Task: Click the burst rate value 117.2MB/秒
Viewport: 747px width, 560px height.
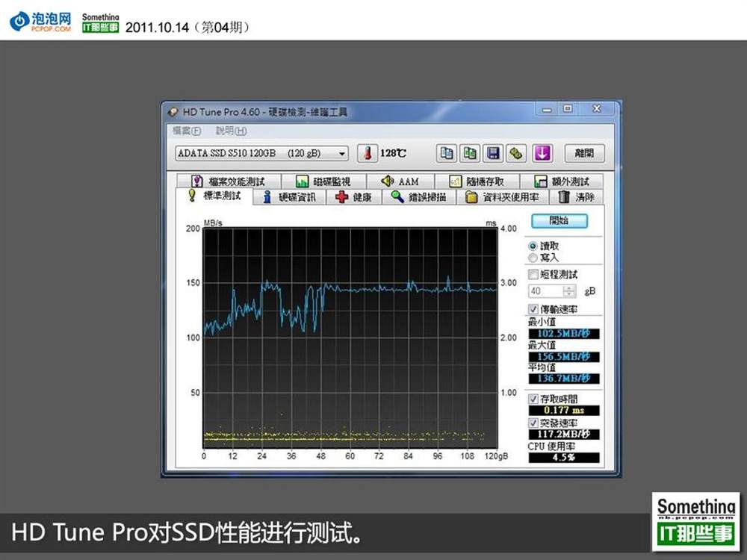Action: pos(563,434)
